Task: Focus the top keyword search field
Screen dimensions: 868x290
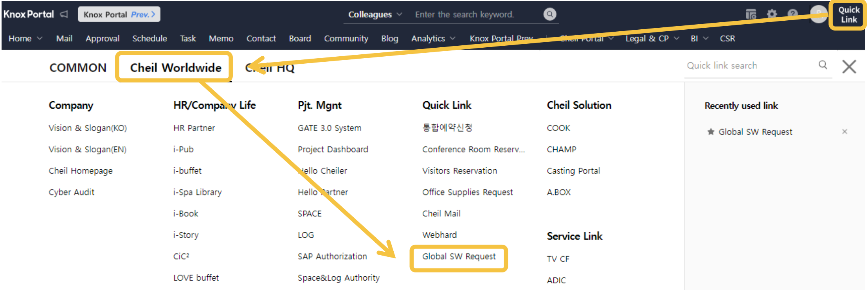Action: [x=477, y=14]
